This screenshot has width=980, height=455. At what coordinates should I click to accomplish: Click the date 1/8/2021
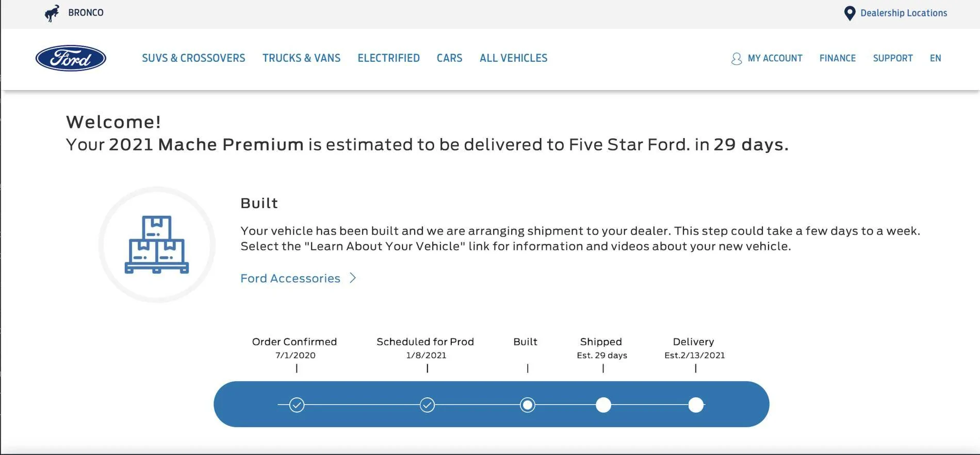click(426, 355)
